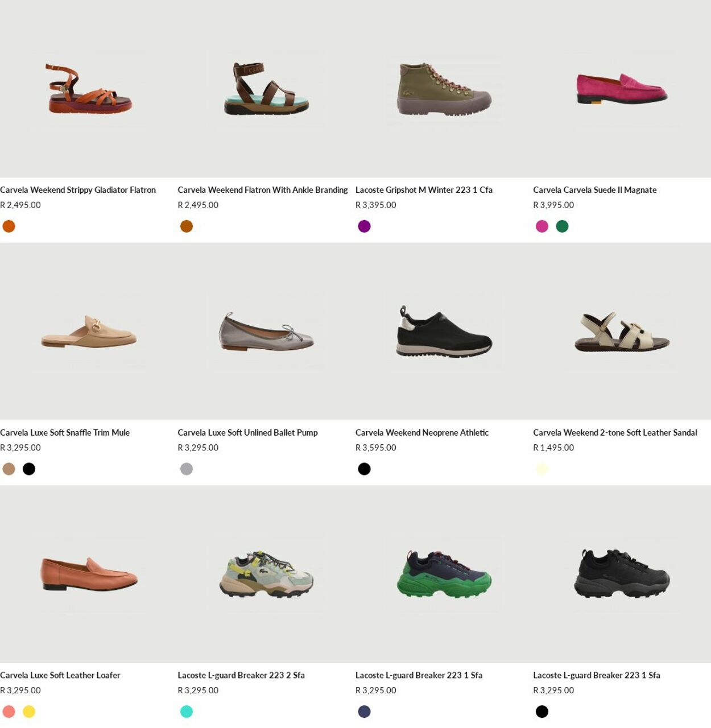Pick black swatch for Snaffle Trim Mule
Screen dimensions: 711x728
tap(29, 469)
